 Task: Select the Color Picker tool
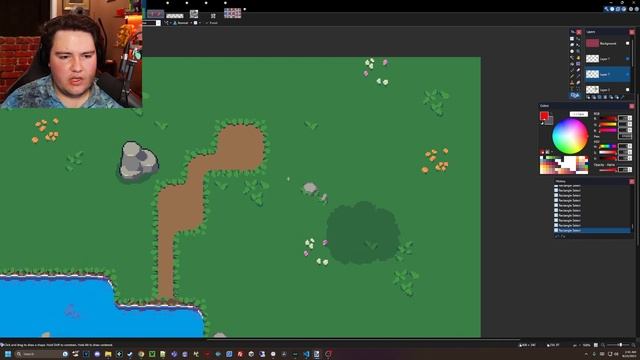(x=578, y=76)
